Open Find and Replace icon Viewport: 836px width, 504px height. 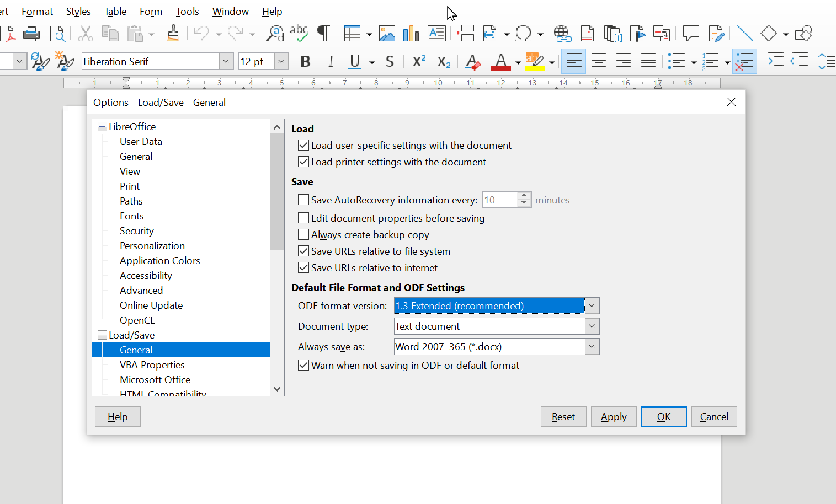coord(274,34)
